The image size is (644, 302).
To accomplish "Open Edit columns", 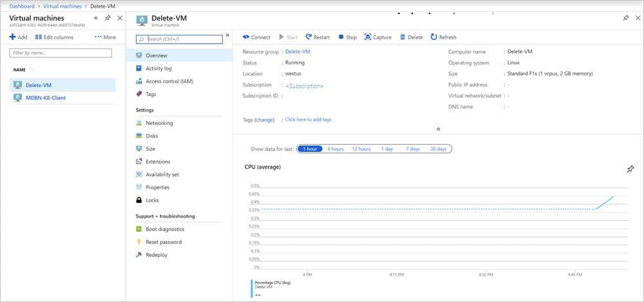I will [x=54, y=37].
